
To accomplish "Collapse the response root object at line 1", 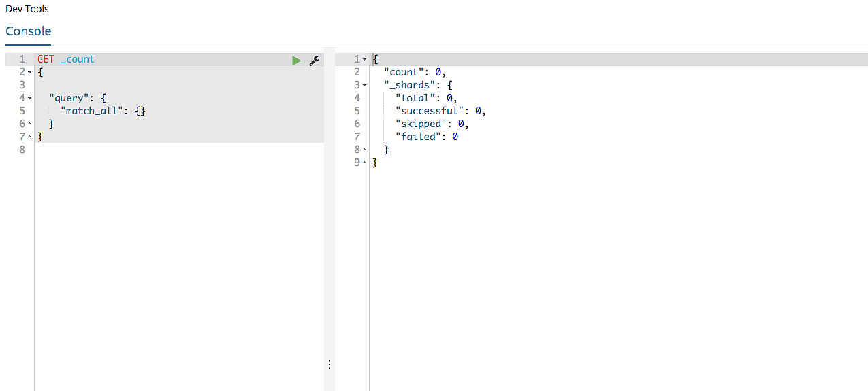I will [x=365, y=60].
